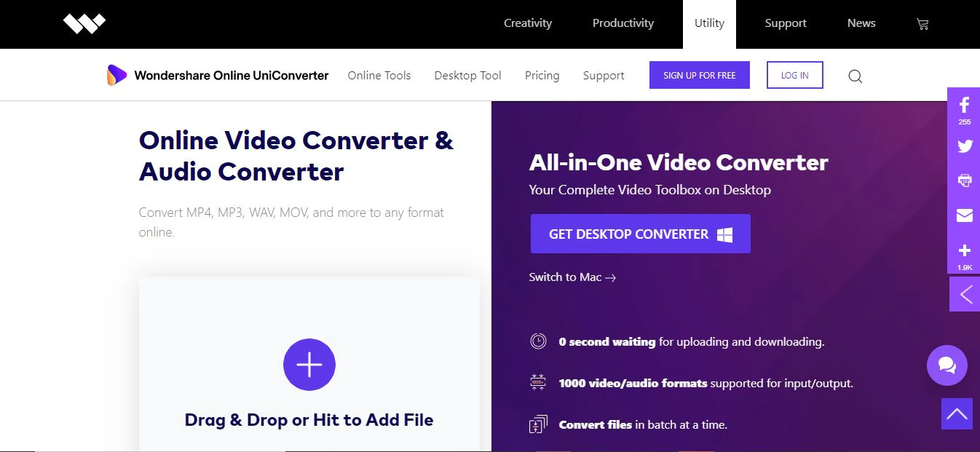
Task: Click the All-in-One Video Converter heading
Action: [x=679, y=162]
